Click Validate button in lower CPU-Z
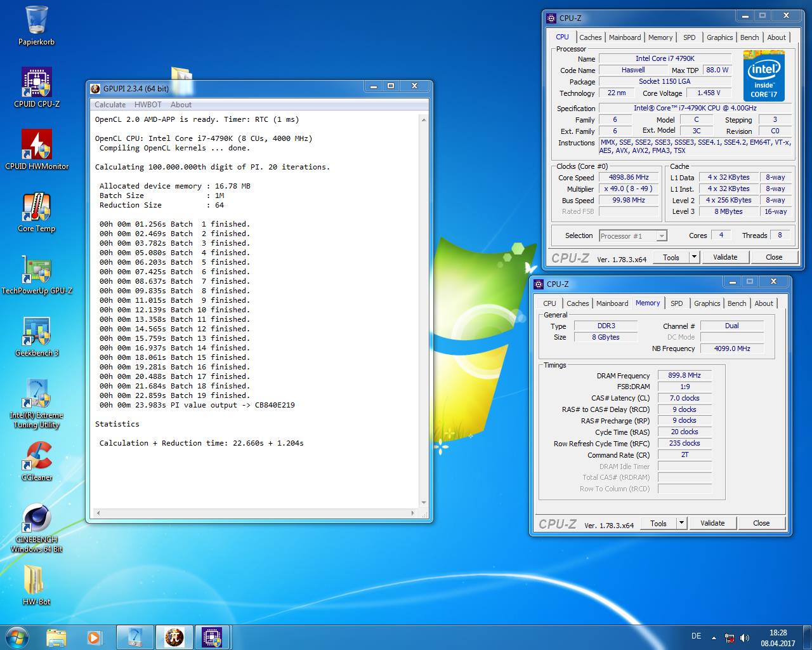This screenshot has height=650, width=812. (712, 523)
